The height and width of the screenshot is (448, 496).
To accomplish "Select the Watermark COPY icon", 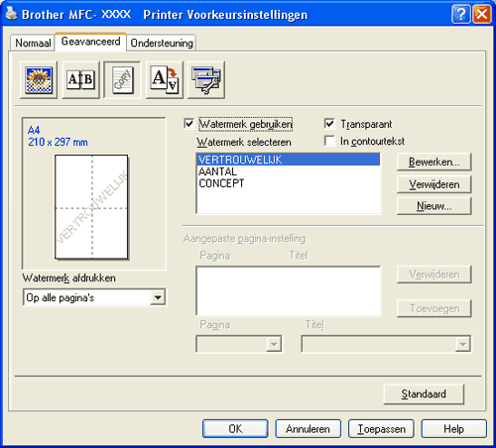I will point(122,80).
